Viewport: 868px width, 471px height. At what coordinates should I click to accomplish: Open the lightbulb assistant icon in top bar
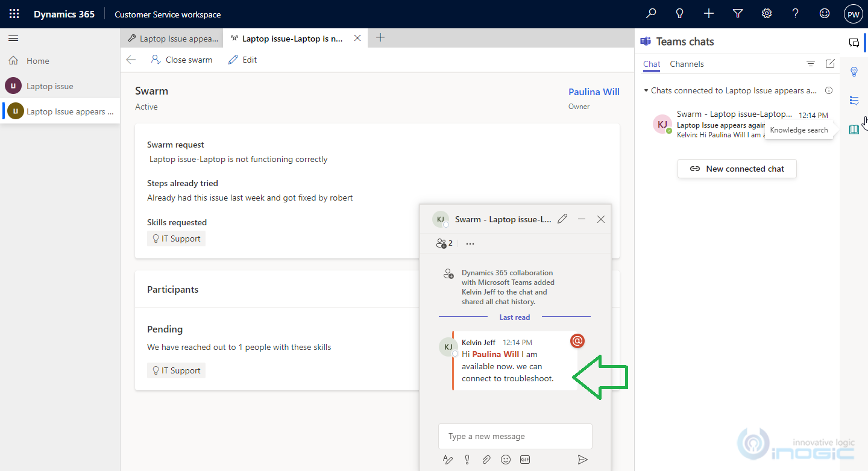680,14
